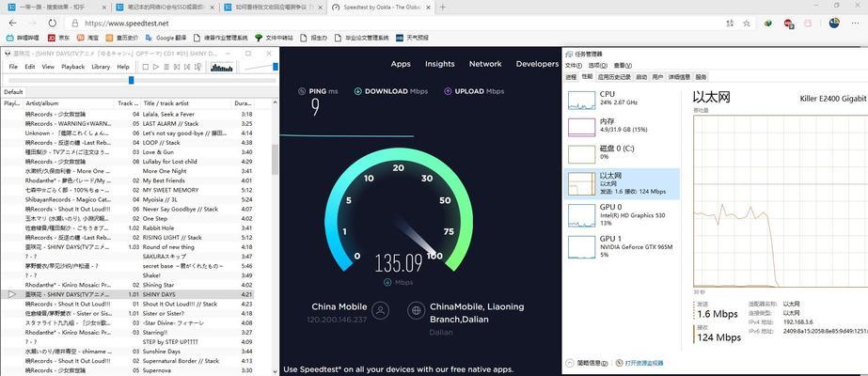Open the Google 翻译 bookmark

click(166, 39)
